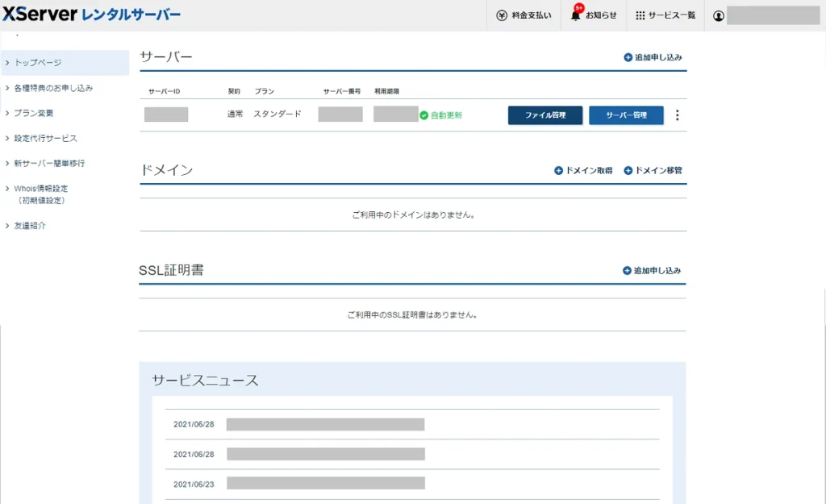Click the 通常 contract cell
Screen dimensions: 826x504
(x=235, y=114)
